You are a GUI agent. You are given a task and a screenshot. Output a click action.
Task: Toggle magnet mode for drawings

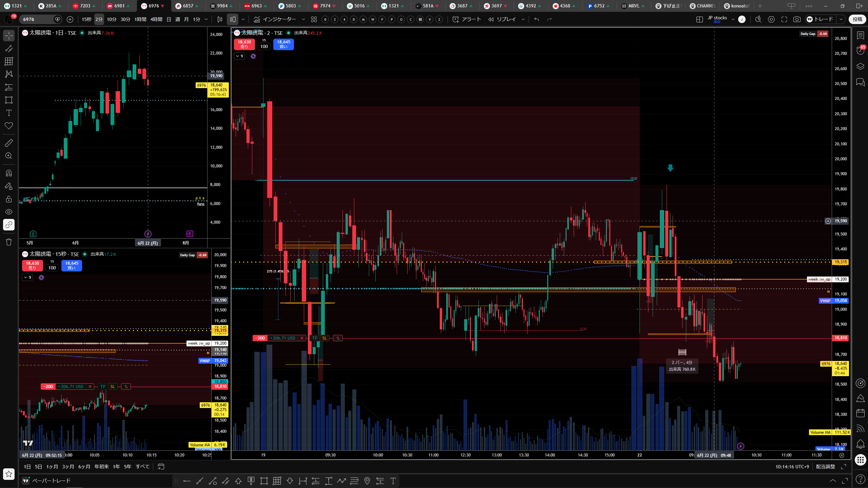coord(9,173)
